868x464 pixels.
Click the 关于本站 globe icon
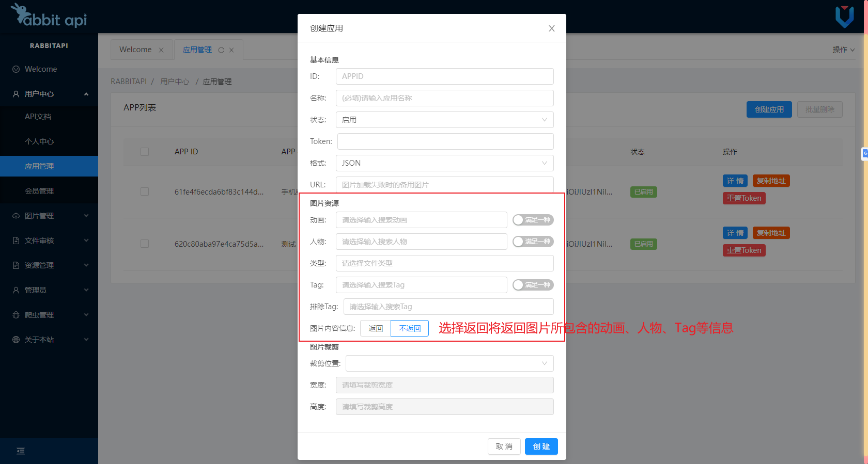tap(16, 340)
